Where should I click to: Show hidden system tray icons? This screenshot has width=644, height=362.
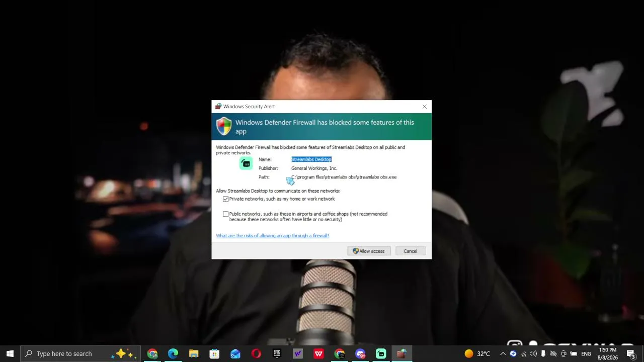[x=503, y=353]
